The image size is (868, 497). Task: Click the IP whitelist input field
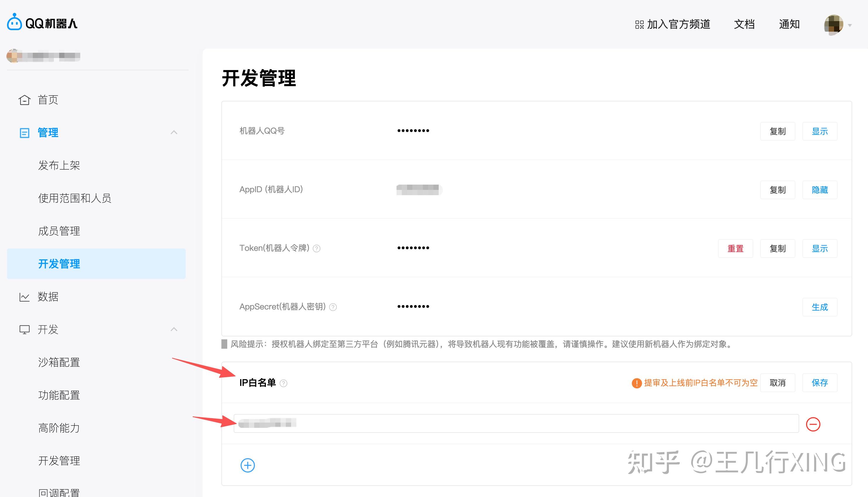pos(516,424)
